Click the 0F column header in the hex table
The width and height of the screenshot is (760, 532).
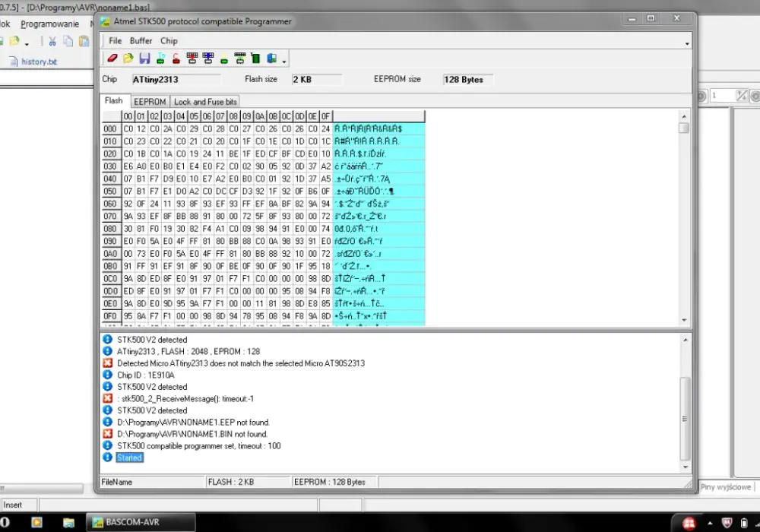point(326,116)
